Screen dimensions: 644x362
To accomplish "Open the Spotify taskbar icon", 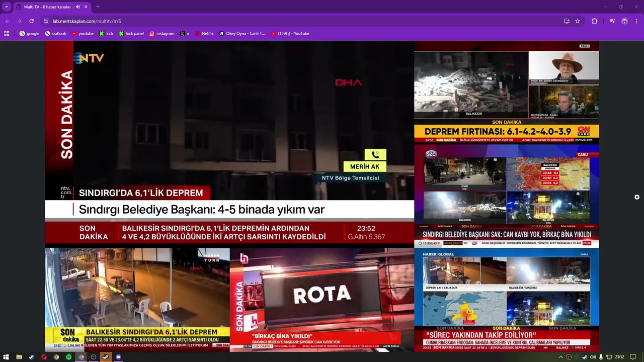I will 68,357.
